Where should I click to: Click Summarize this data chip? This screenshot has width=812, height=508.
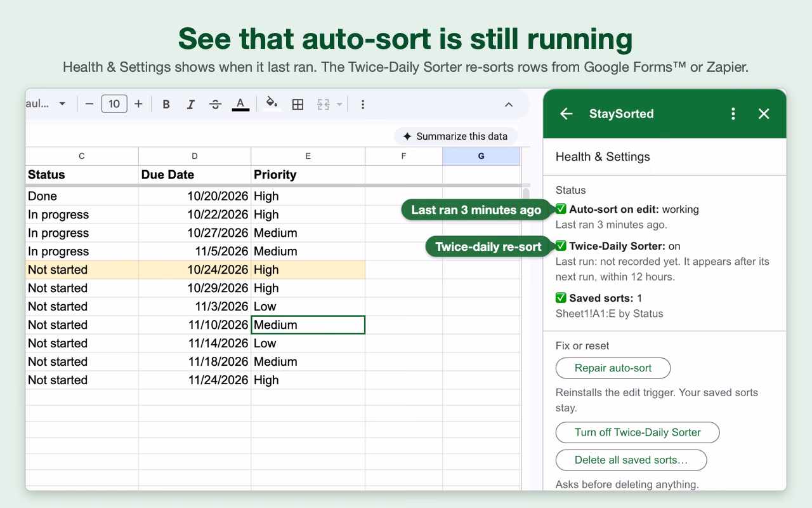coord(455,136)
